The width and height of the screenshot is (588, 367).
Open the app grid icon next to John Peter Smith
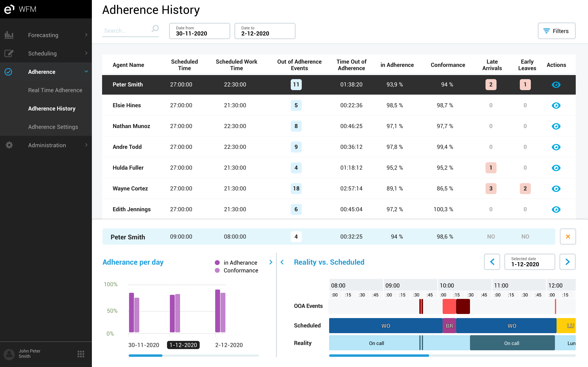point(80,354)
